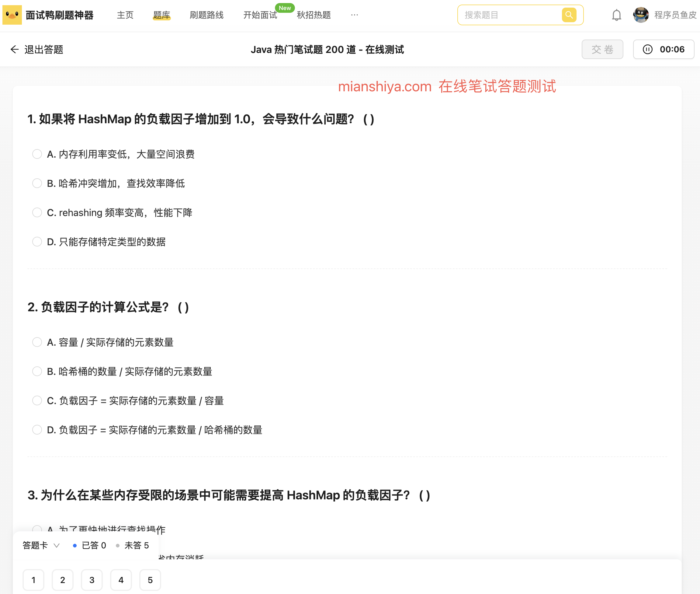Select option B 哈希冲突增加 for question 1

tap(37, 183)
